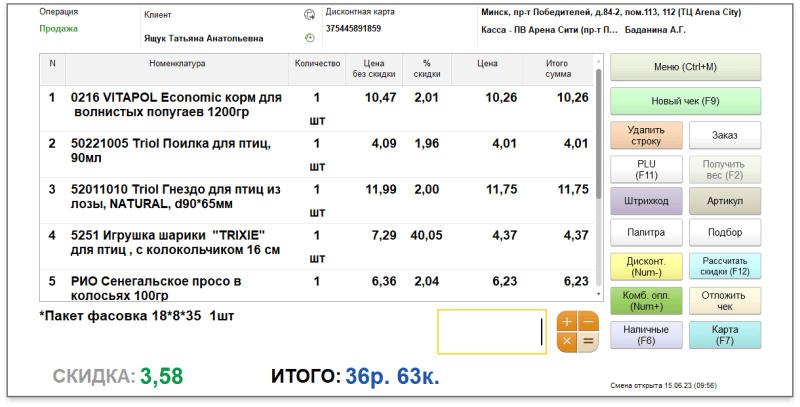The width and height of the screenshot is (800, 407).
Task: Click the % скидки column header
Action: (427, 69)
